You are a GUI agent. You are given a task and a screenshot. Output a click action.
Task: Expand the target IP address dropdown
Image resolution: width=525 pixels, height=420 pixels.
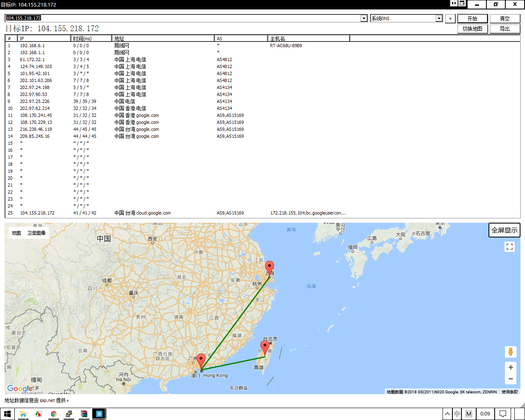(x=364, y=18)
